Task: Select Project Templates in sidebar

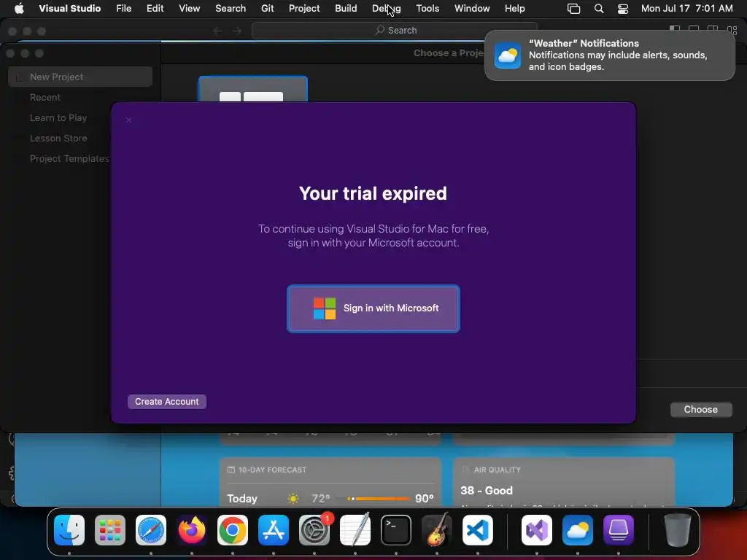Action: coord(69,158)
